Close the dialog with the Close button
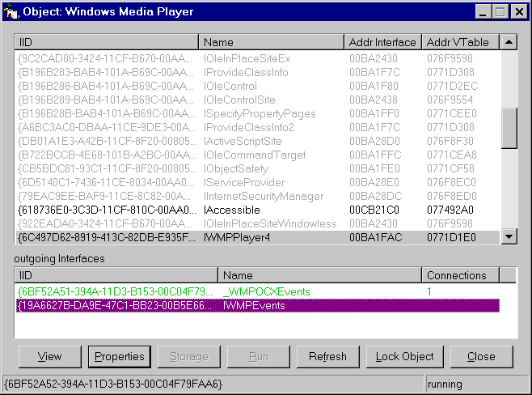The height and width of the screenshot is (395, 532). [x=481, y=357]
